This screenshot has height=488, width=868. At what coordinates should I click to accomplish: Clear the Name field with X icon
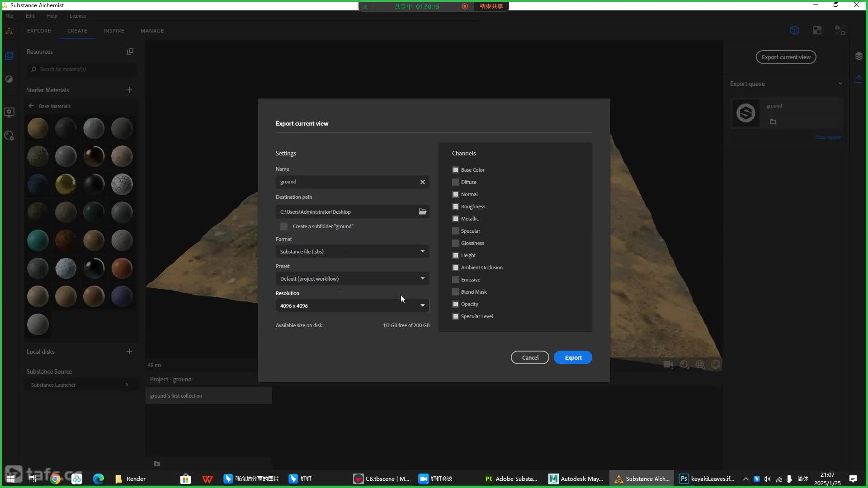[423, 182]
